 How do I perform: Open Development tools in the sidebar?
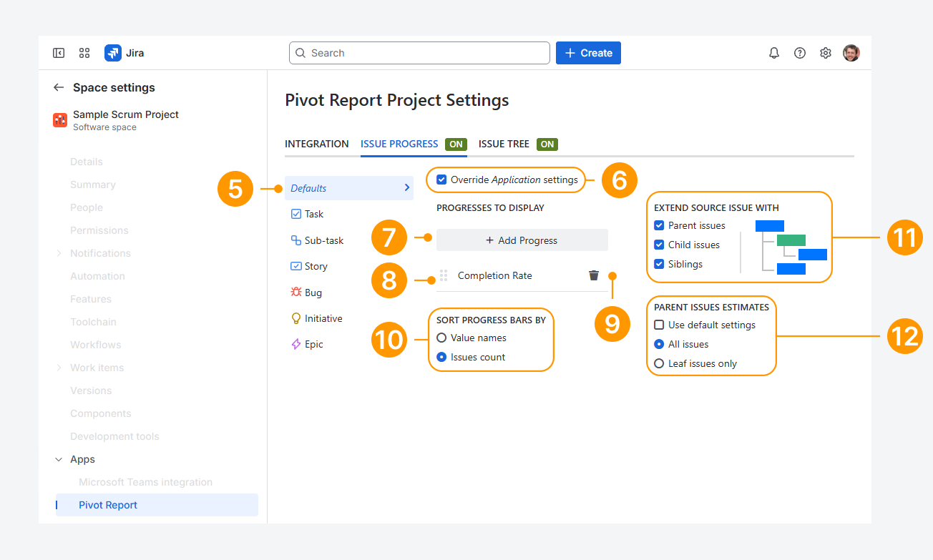(114, 436)
